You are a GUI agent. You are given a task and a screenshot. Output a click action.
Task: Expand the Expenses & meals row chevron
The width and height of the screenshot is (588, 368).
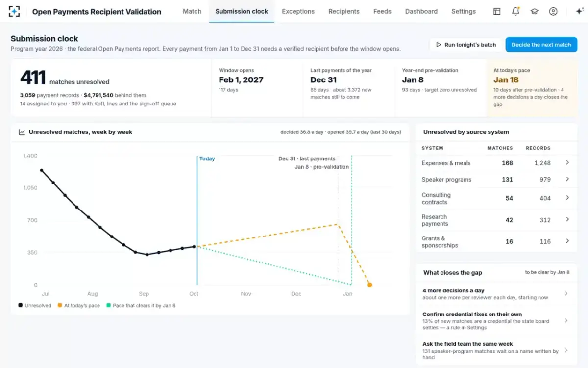pos(567,162)
